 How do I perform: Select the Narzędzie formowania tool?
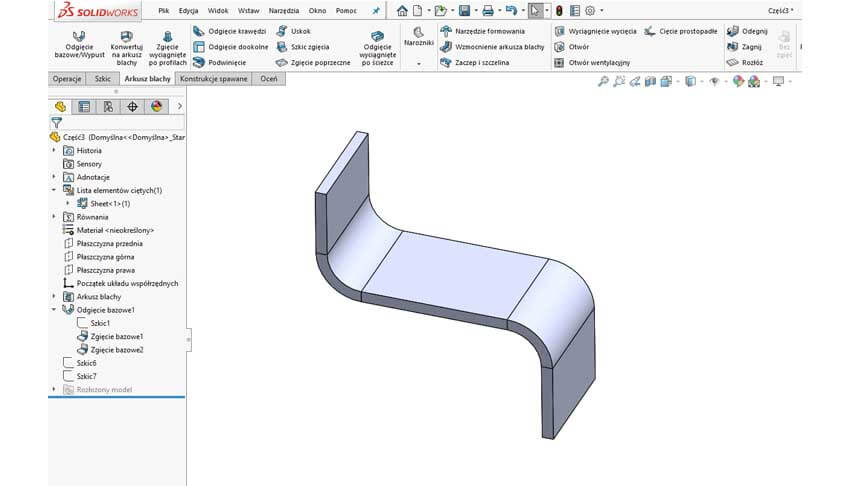click(x=482, y=31)
